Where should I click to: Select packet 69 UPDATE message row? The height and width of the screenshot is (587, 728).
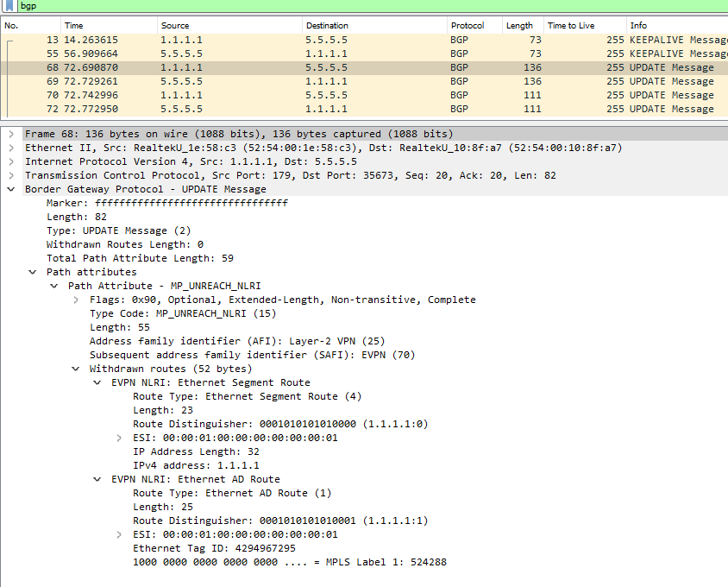[345, 81]
